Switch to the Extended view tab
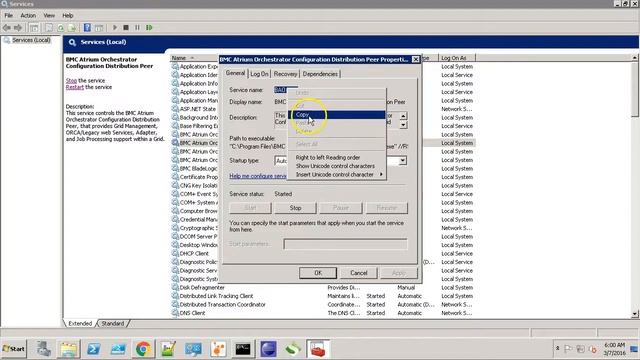This screenshot has height=360, width=640. [x=80, y=323]
